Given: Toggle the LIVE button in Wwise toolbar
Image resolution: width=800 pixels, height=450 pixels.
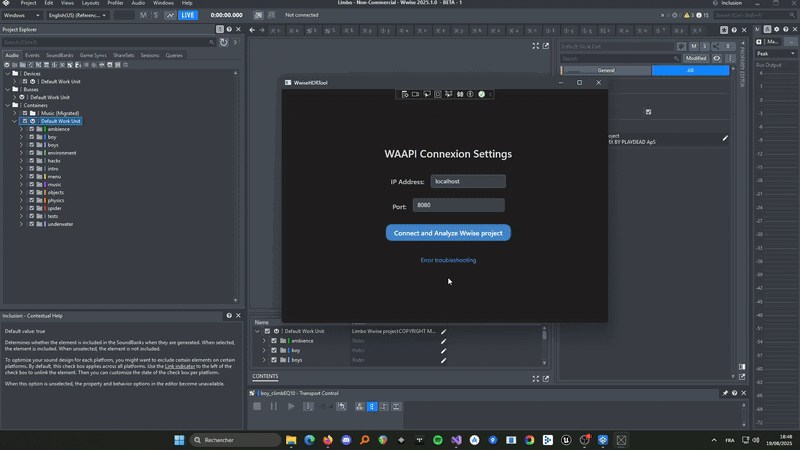Looking at the screenshot, I should click(x=187, y=15).
